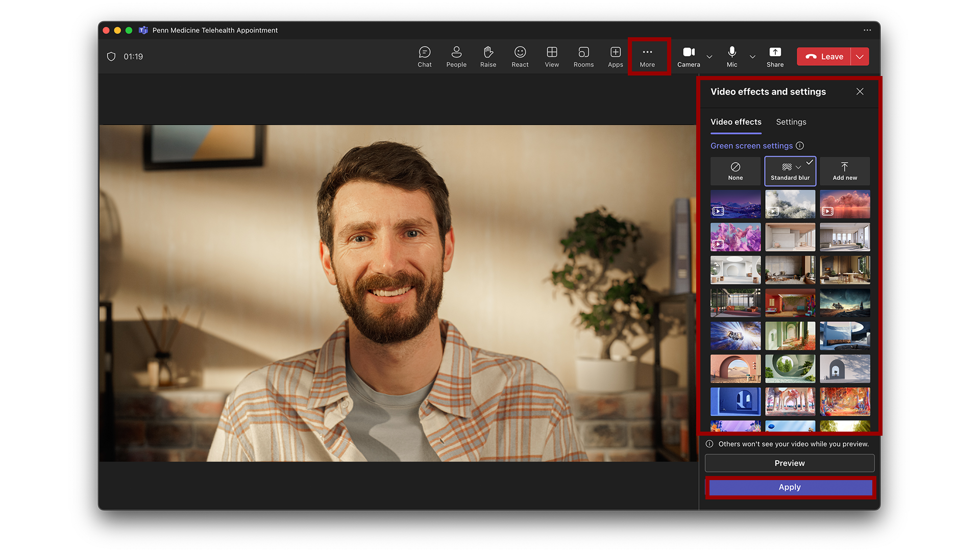Preview the background effect
This screenshot has height=551, width=980.
pyautogui.click(x=790, y=463)
